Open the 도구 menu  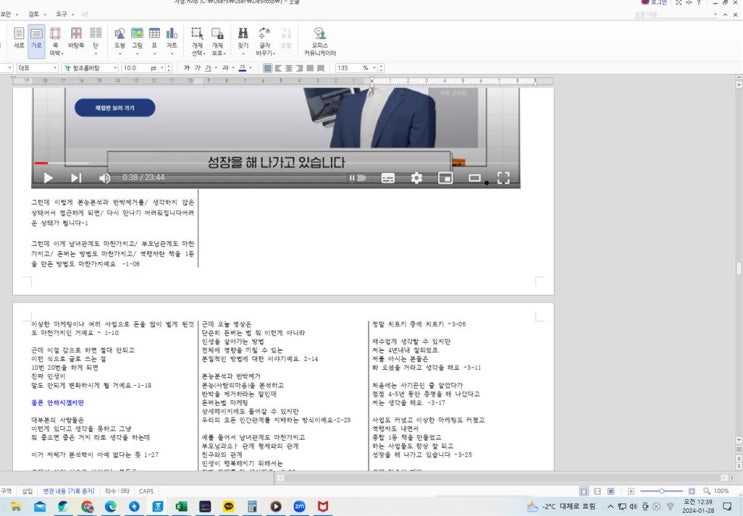coord(64,14)
